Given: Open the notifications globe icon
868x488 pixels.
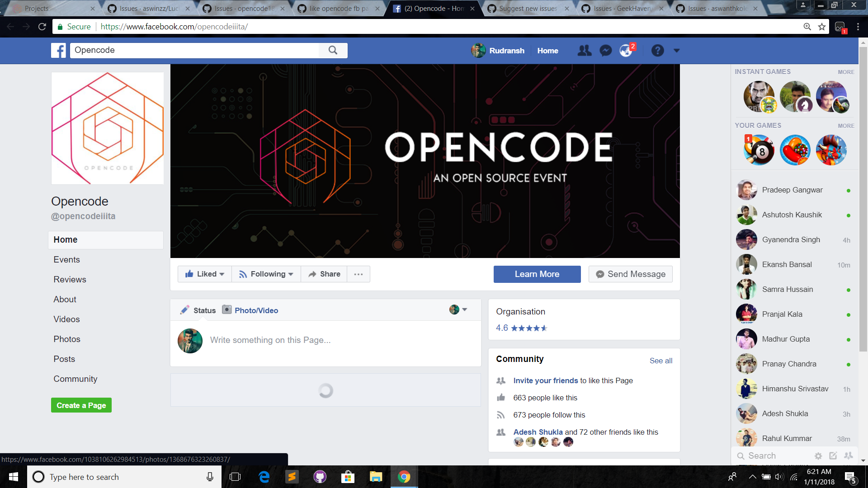Looking at the screenshot, I should point(626,51).
